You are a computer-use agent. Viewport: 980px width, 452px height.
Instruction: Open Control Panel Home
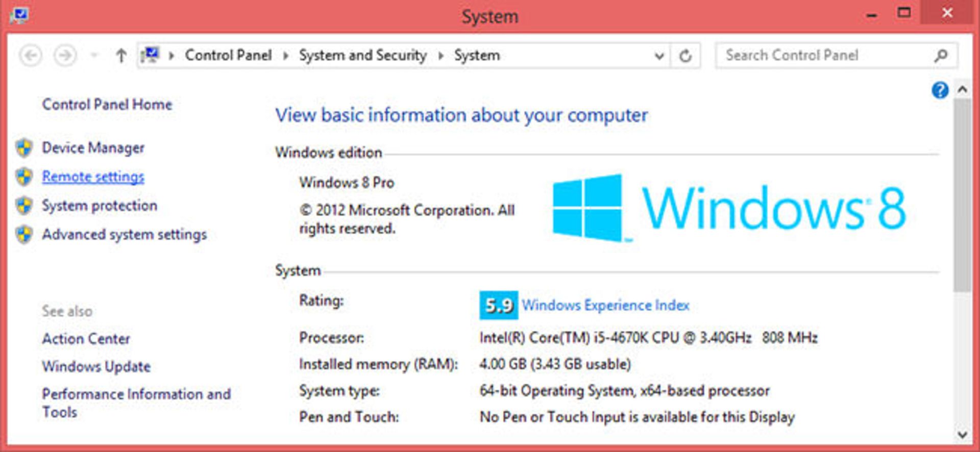point(107,105)
